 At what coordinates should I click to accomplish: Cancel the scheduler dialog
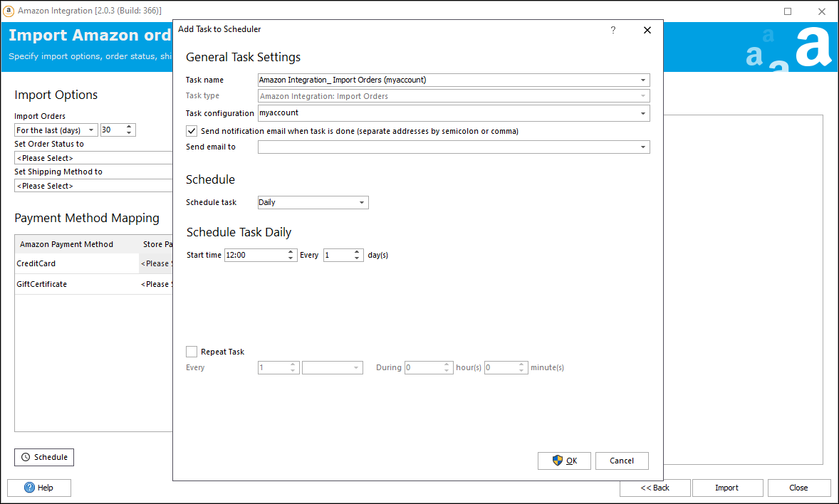pos(622,461)
